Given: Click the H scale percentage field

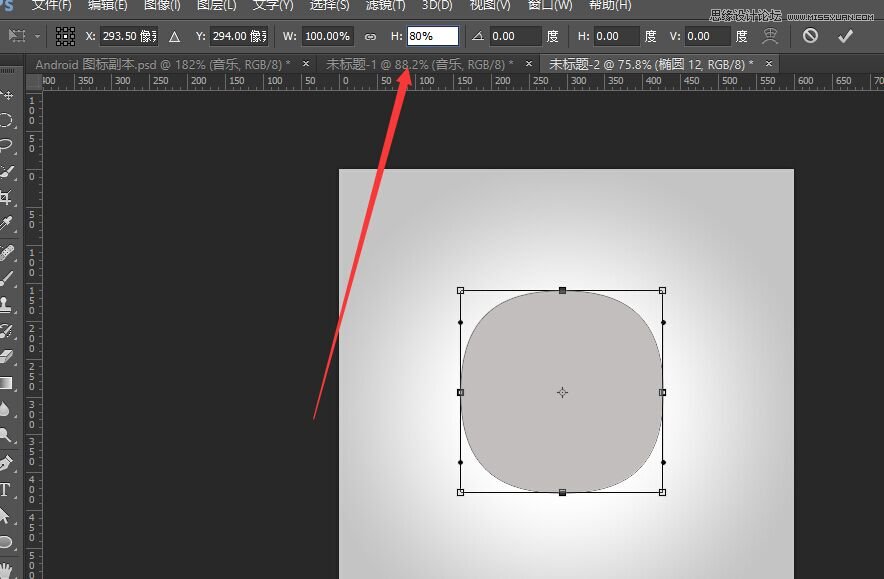Looking at the screenshot, I should tap(432, 36).
